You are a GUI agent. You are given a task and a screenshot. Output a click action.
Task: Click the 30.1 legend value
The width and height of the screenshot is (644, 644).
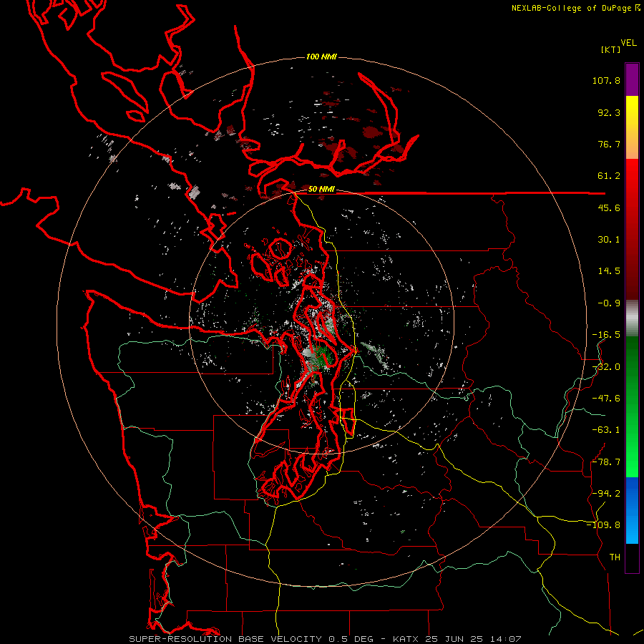[x=609, y=240]
